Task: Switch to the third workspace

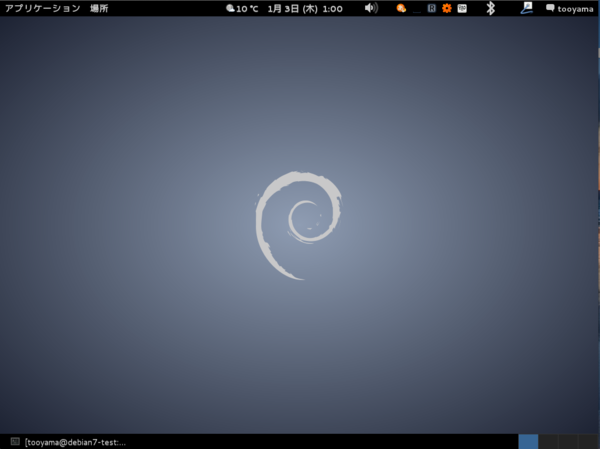Action: pos(568,442)
